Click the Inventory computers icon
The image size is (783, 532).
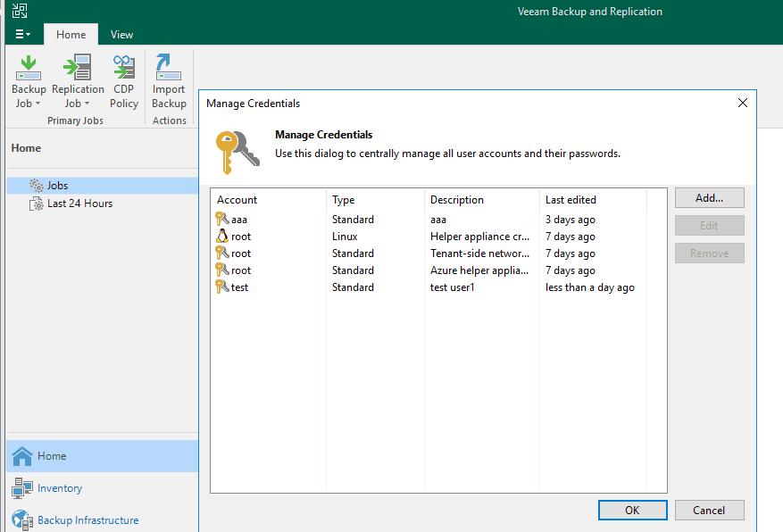[x=22, y=488]
